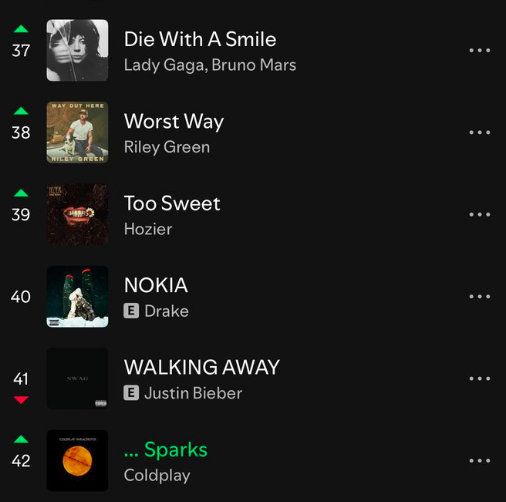The height and width of the screenshot is (502, 506).
Task: Tap the NOKIA album cover art
Action: pos(77,296)
